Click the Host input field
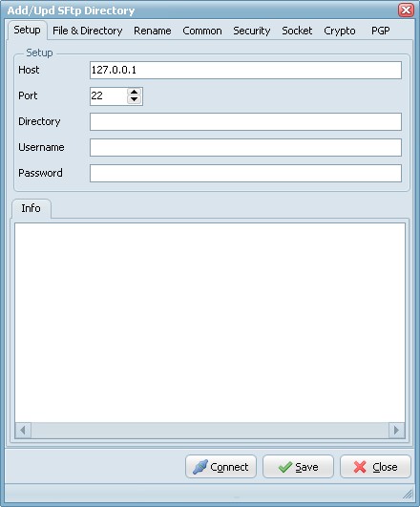 tap(245, 70)
